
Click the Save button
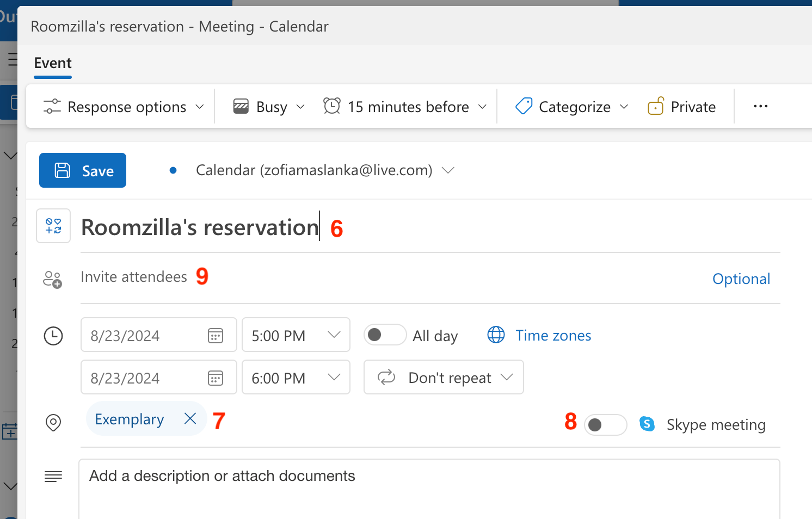pos(83,170)
